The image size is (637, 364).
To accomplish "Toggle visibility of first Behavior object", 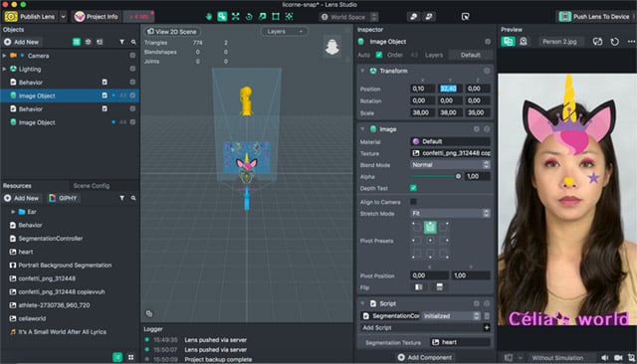I will pyautogui.click(x=132, y=82).
